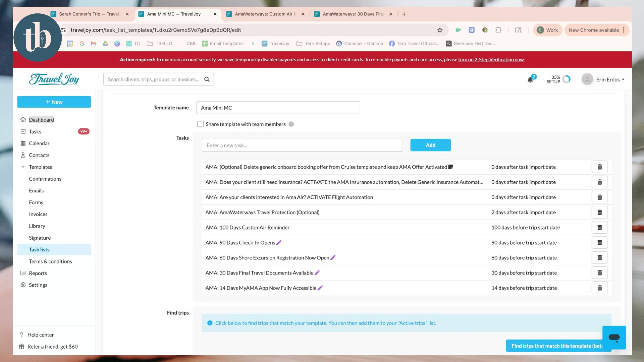The image size is (644, 362).
Task: Open the Tern Setups bookmark folder
Action: tap(313, 44)
